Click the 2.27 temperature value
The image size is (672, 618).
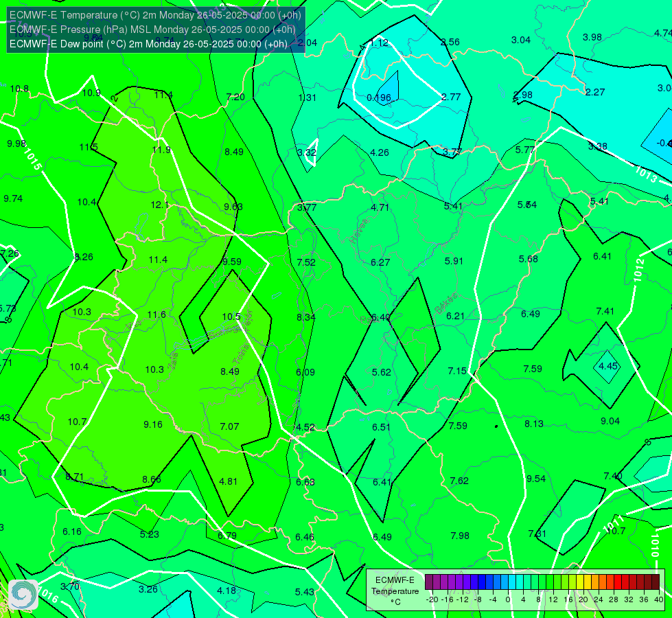pos(595,92)
